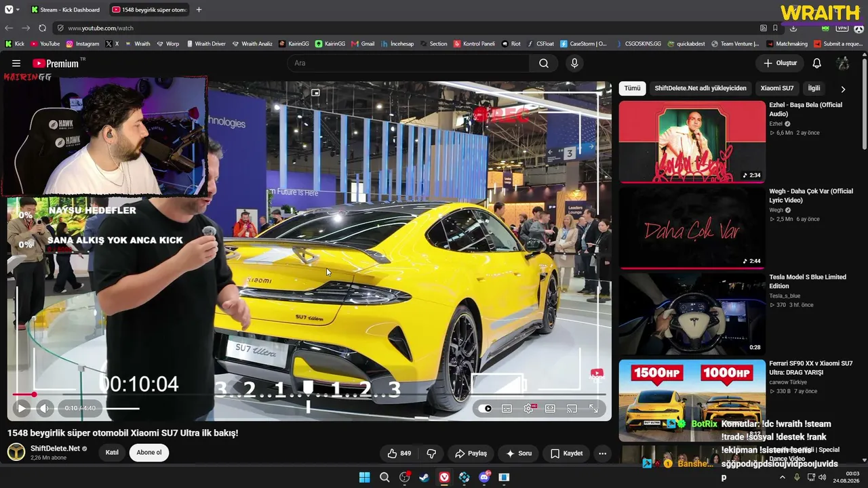This screenshot has width=868, height=488.
Task: Go back in browser history
Action: (9, 28)
